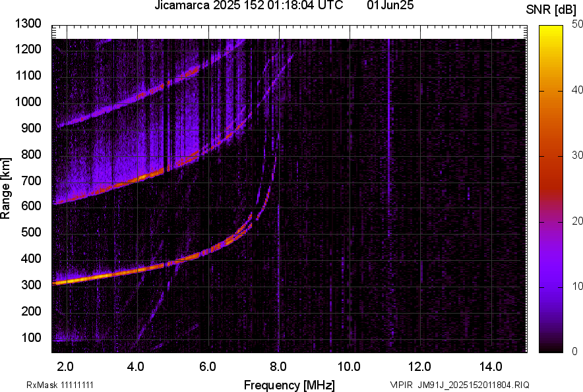Click the '10.0' frequency tick label
583x392 pixels.
coord(349,367)
